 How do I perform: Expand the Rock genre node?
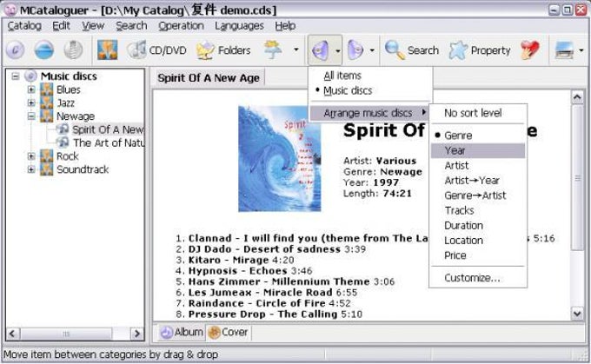pyautogui.click(x=31, y=156)
